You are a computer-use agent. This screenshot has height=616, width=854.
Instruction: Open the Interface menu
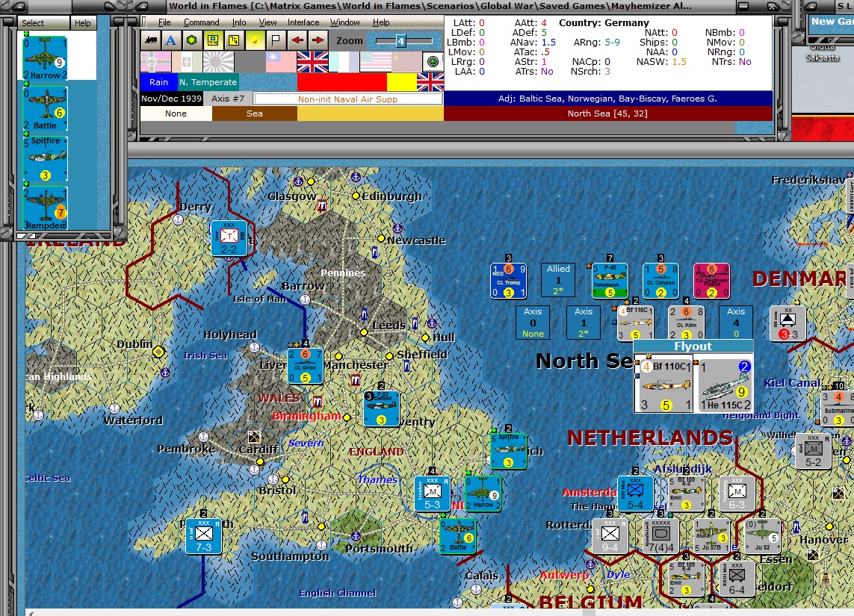click(x=303, y=22)
